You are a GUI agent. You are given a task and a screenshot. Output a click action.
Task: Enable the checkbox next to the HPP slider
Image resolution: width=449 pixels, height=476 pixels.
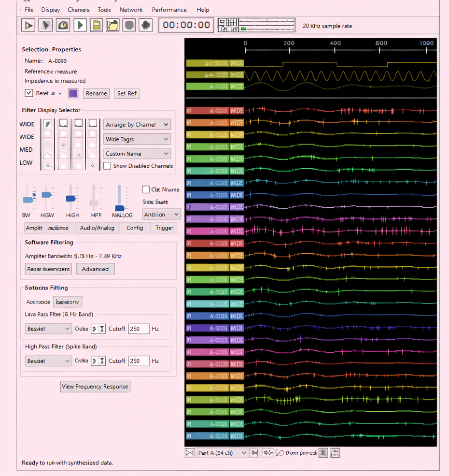coord(145,189)
